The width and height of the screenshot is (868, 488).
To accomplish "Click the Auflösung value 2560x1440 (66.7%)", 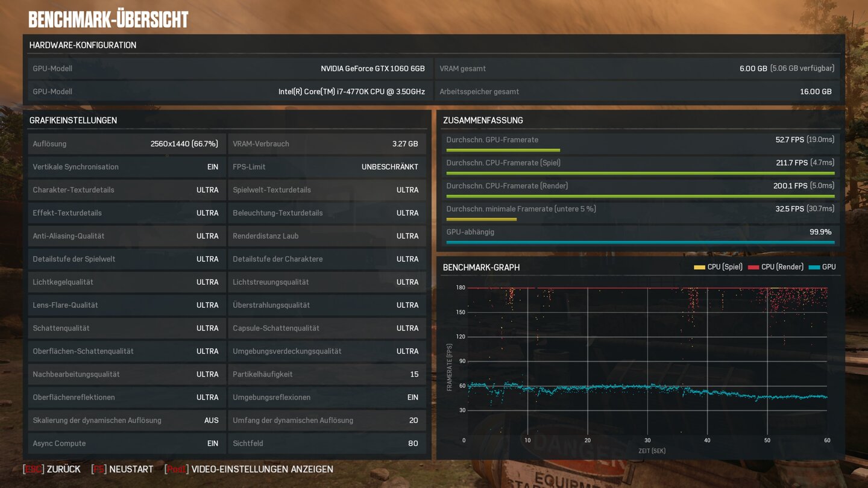I will click(184, 144).
